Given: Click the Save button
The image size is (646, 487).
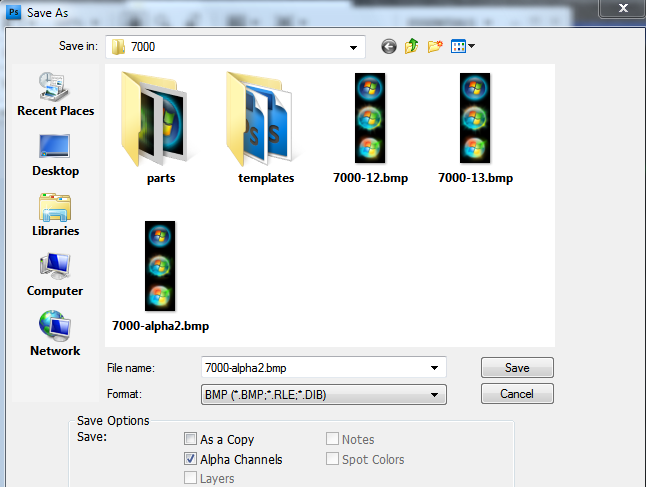Looking at the screenshot, I should (x=517, y=368).
